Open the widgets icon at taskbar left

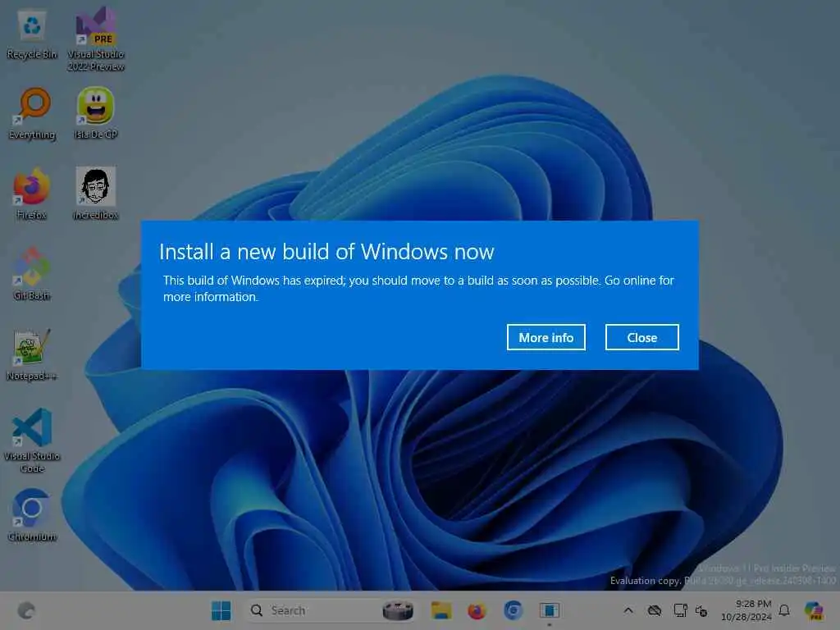pos(26,610)
